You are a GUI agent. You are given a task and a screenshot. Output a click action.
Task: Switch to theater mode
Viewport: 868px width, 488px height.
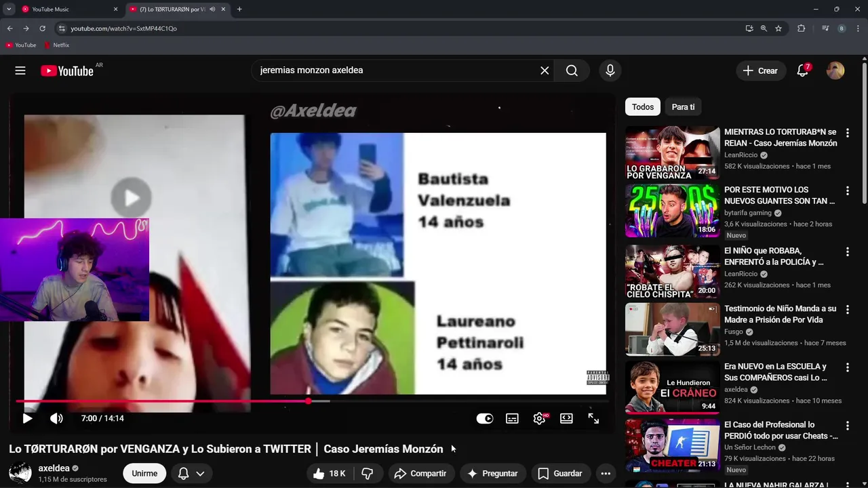click(x=566, y=418)
